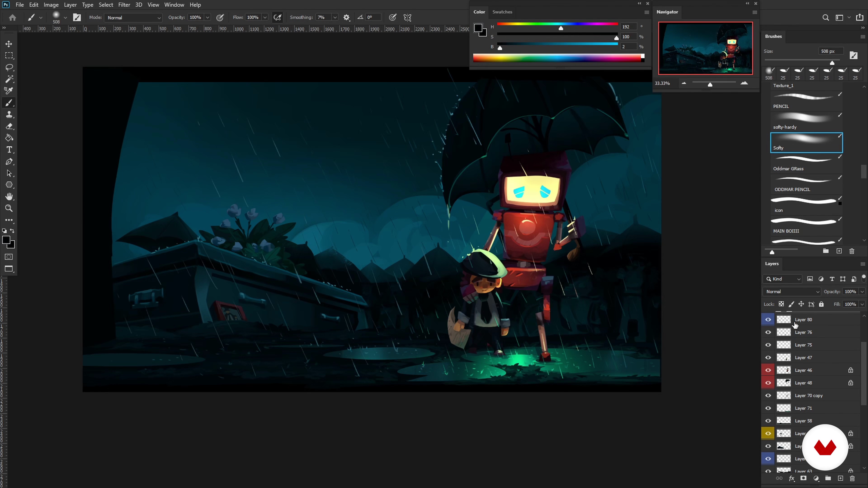The height and width of the screenshot is (488, 868).
Task: Select the Zoom tool
Action: pyautogui.click(x=9, y=209)
